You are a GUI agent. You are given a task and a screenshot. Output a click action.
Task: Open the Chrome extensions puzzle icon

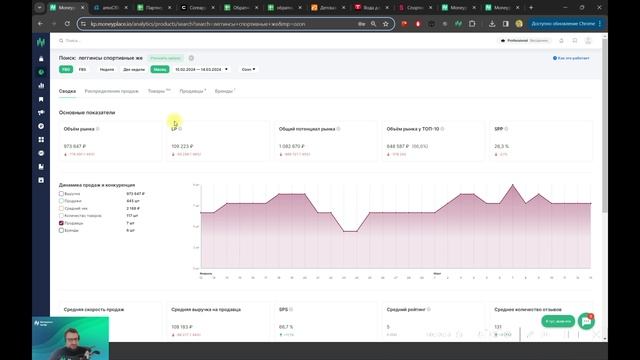pyautogui.click(x=472, y=24)
